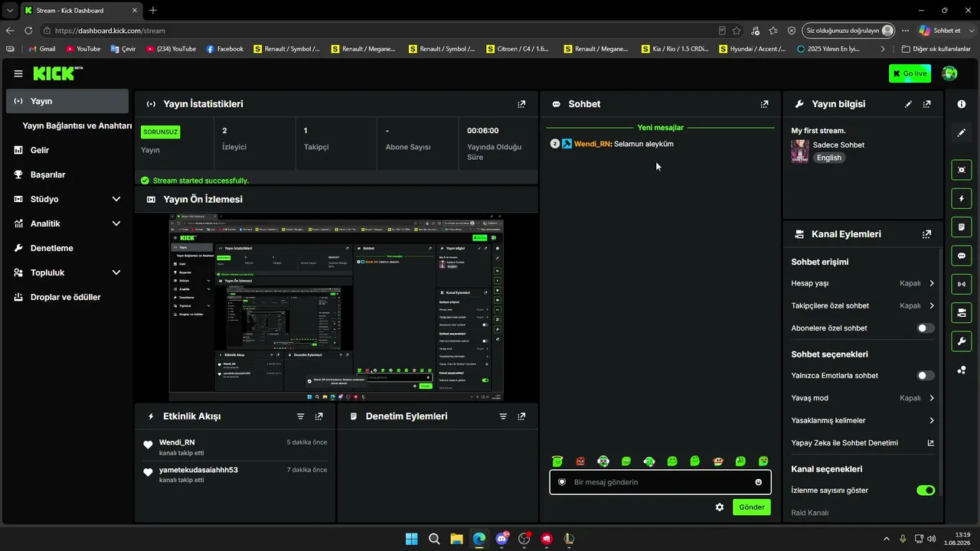The image size is (980, 551).
Task: Toggle the channel actions camera icon in right rail
Action: [x=962, y=312]
